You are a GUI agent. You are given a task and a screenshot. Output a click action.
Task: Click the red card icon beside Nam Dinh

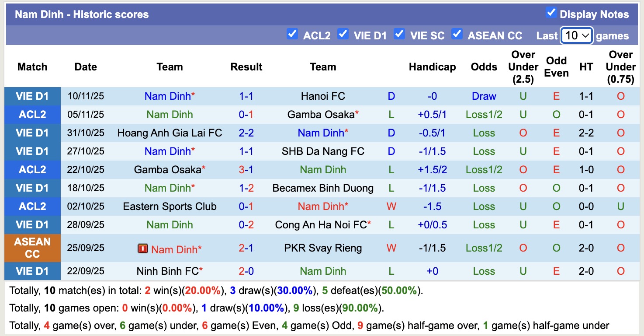(x=142, y=249)
